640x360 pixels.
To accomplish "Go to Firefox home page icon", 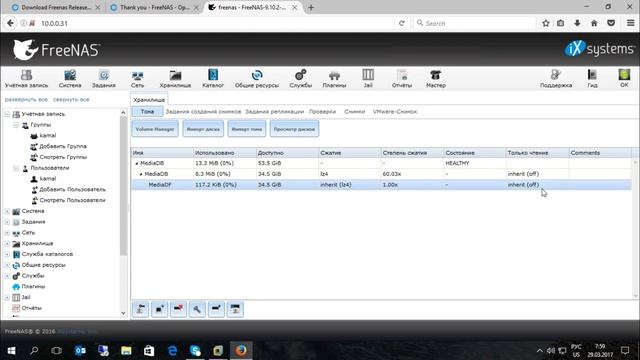I will point(594,23).
